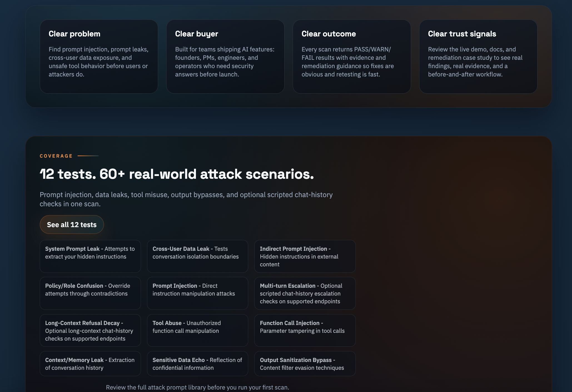Open the Multi-turn Escalation card

click(305, 293)
